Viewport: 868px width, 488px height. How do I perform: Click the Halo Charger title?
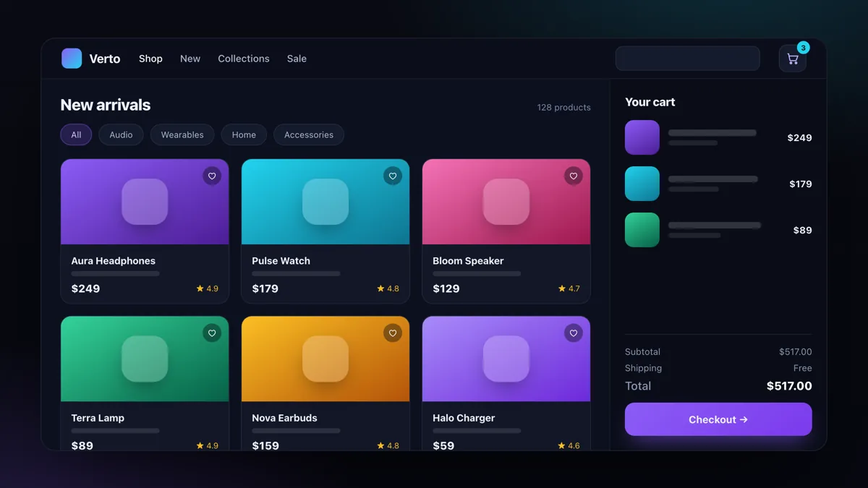coord(464,418)
